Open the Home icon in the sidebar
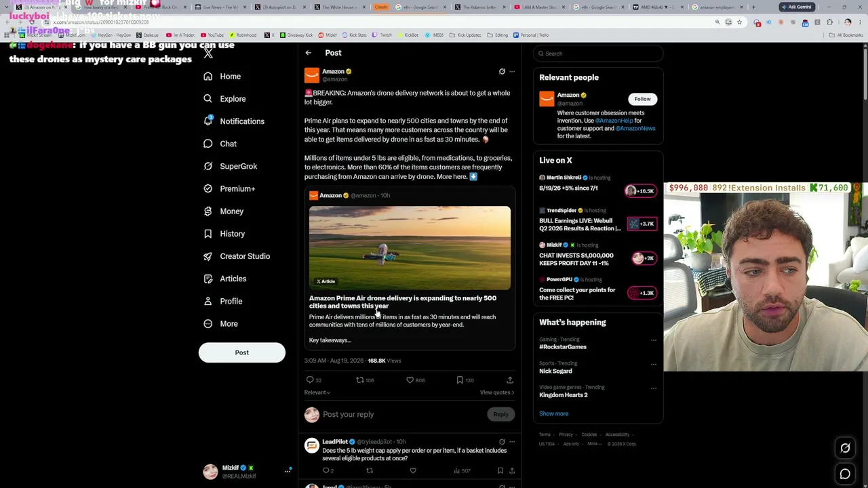This screenshot has width=868, height=488. [208, 77]
